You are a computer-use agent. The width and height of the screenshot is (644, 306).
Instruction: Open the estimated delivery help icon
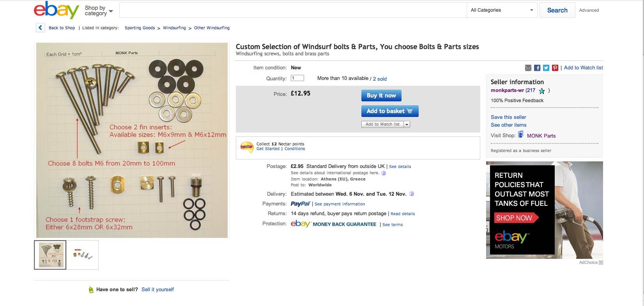[412, 194]
